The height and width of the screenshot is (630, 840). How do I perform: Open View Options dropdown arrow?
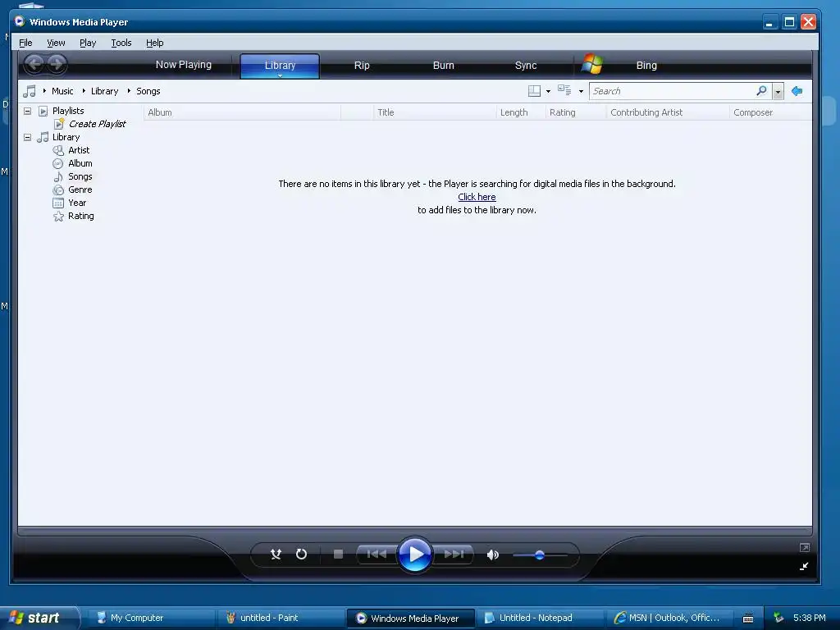point(581,92)
